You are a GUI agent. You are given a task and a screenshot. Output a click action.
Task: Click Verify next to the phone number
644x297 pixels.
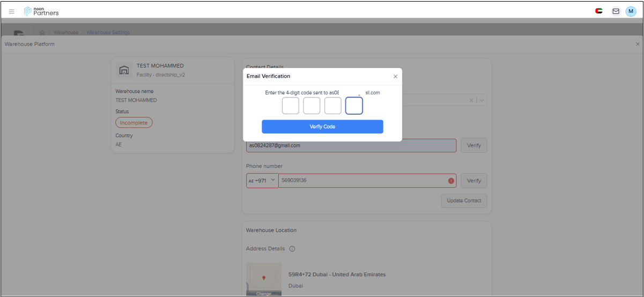(x=473, y=181)
